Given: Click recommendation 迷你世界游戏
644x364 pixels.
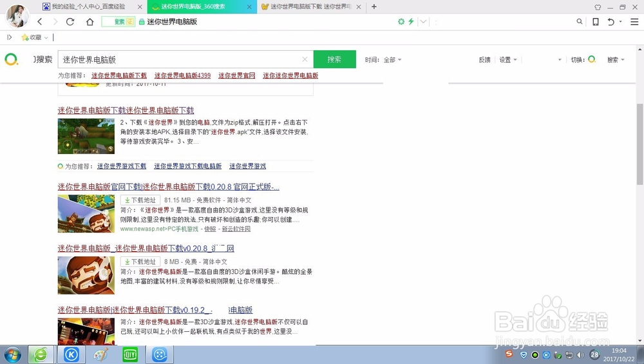Looking at the screenshot, I should (248, 166).
